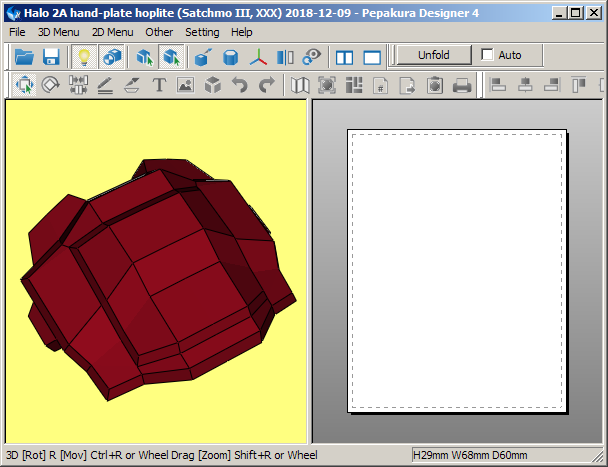Print the pattern using printer icon
608x467 pixels.
tap(462, 85)
